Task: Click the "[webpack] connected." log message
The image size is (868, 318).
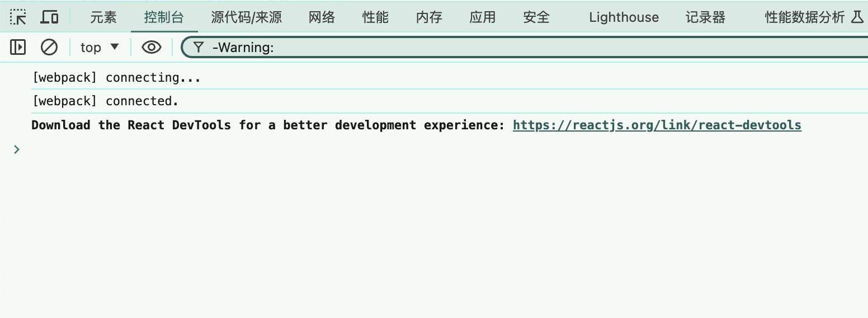Action: (105, 101)
